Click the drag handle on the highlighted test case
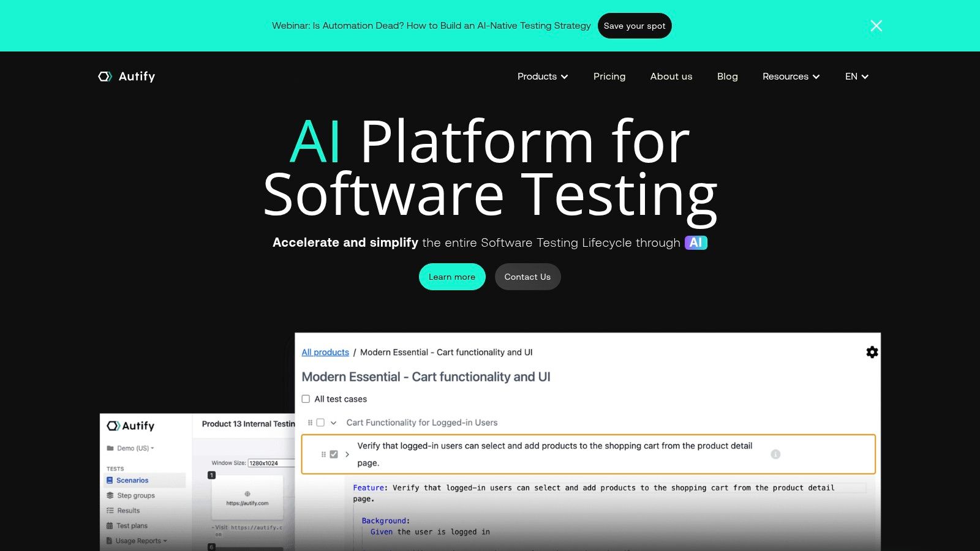The width and height of the screenshot is (980, 551). (323, 454)
